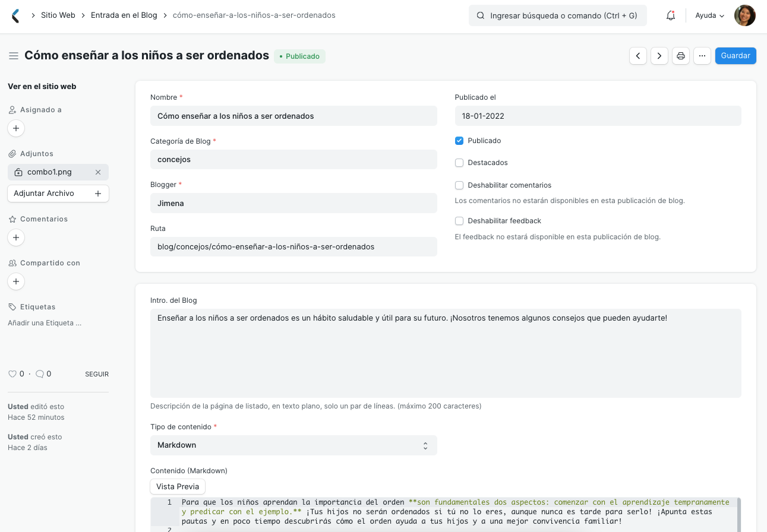
Task: Click the cómo-enseñar breadcrumb text
Action: [x=254, y=15]
